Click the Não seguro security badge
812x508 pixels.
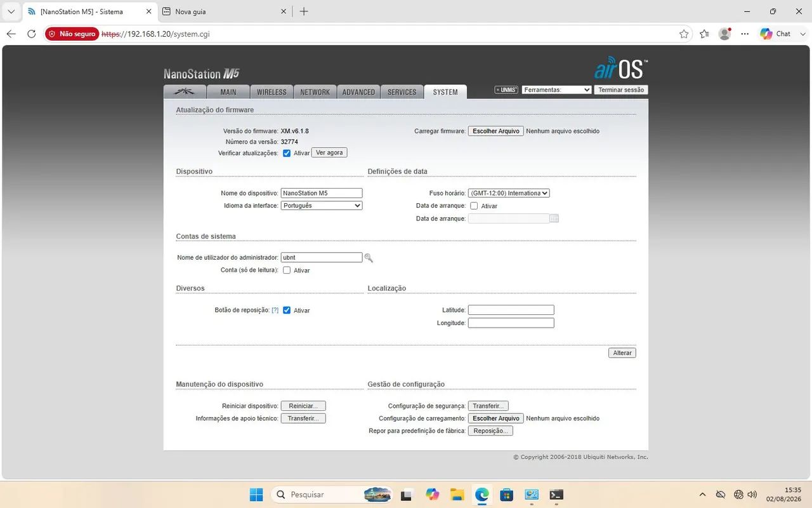pos(72,34)
